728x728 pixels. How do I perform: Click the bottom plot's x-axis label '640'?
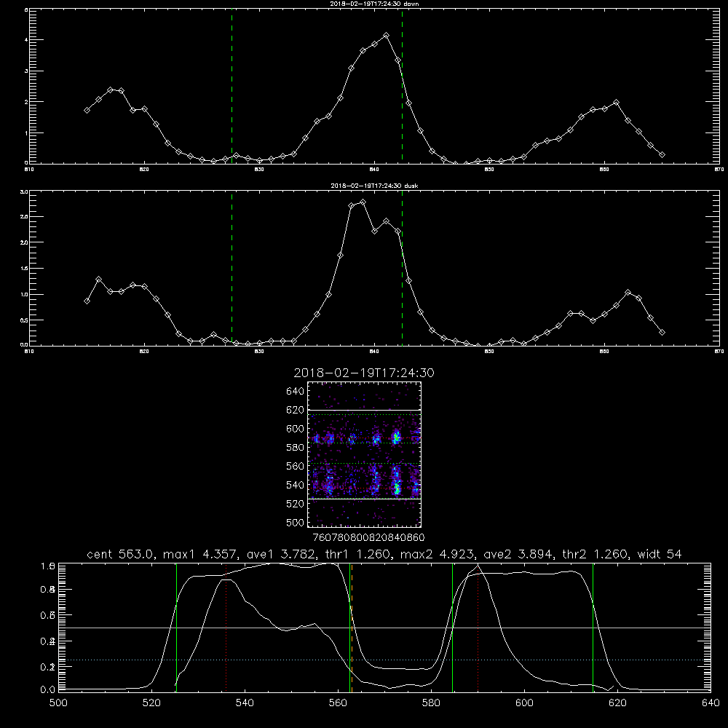[711, 703]
